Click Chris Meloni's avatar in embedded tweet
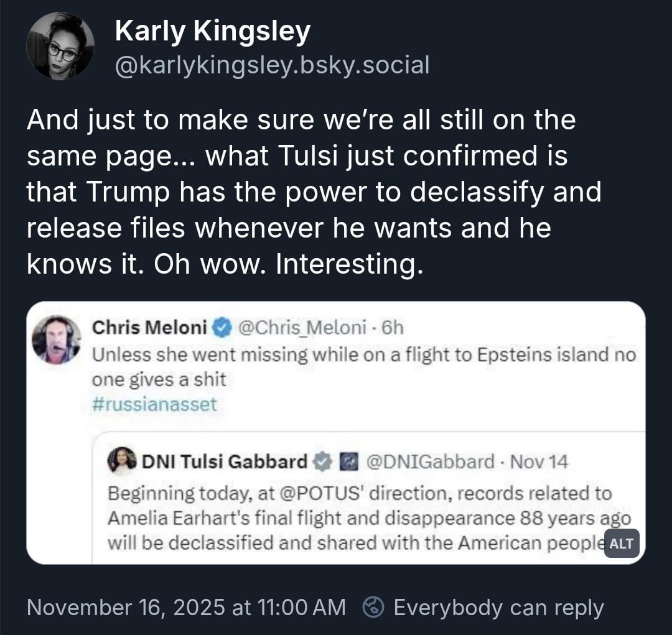The image size is (672, 635). pos(56,340)
